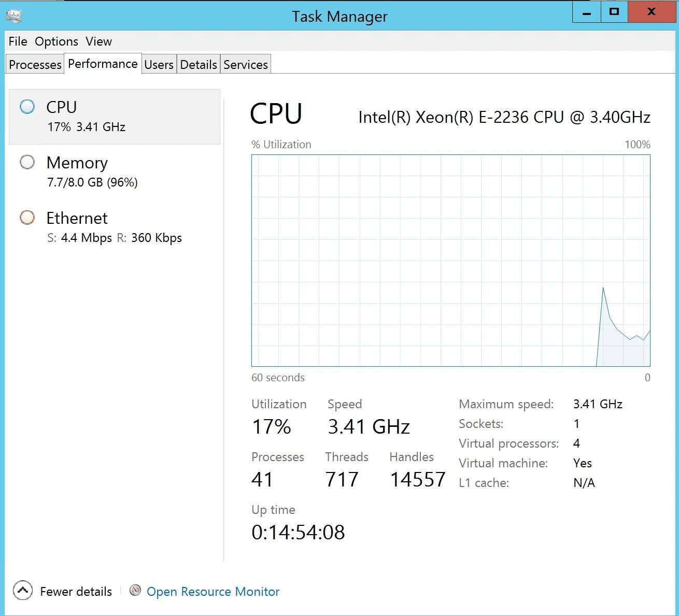Click the CPU circle indicator icon
This screenshot has width=679, height=616.
pos(27,107)
